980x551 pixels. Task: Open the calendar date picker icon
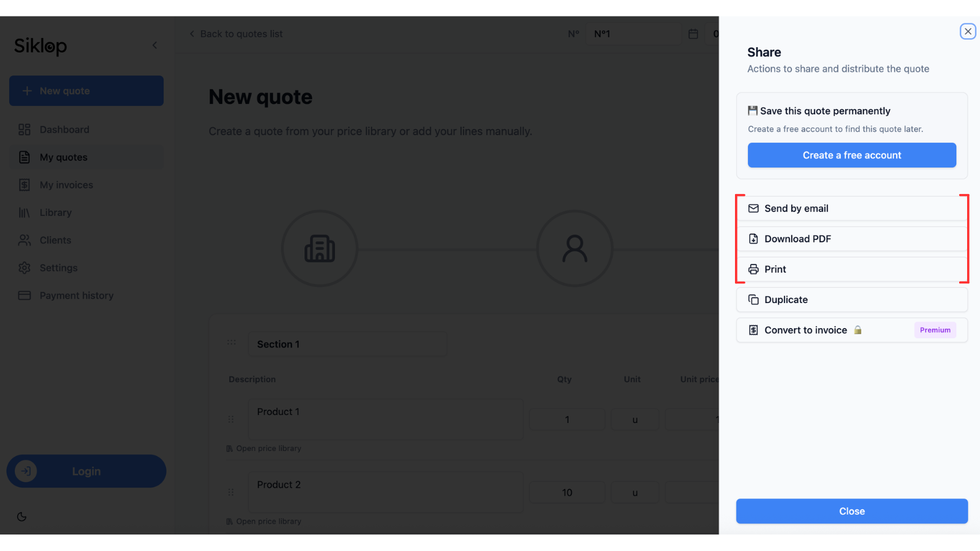click(x=693, y=34)
